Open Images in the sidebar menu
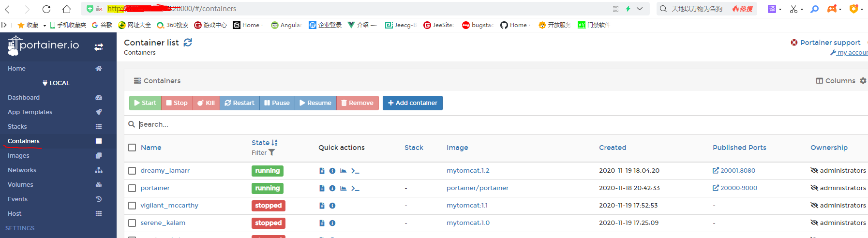The height and width of the screenshot is (238, 868). tap(18, 156)
